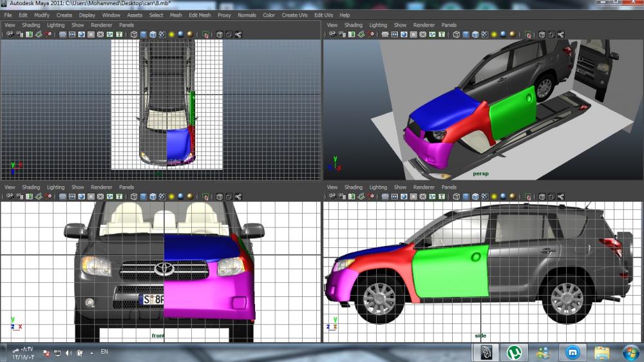Open the Create UVs menu
The width and height of the screenshot is (644, 362).
coord(294,15)
